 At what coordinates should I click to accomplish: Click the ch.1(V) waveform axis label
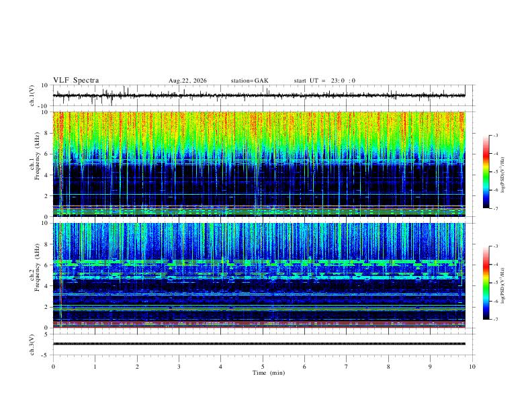point(32,95)
